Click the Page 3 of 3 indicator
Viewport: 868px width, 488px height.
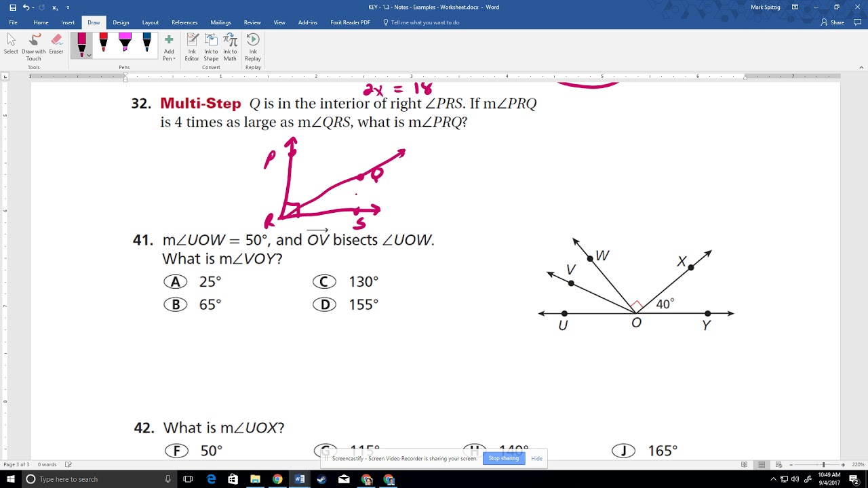pos(16,464)
